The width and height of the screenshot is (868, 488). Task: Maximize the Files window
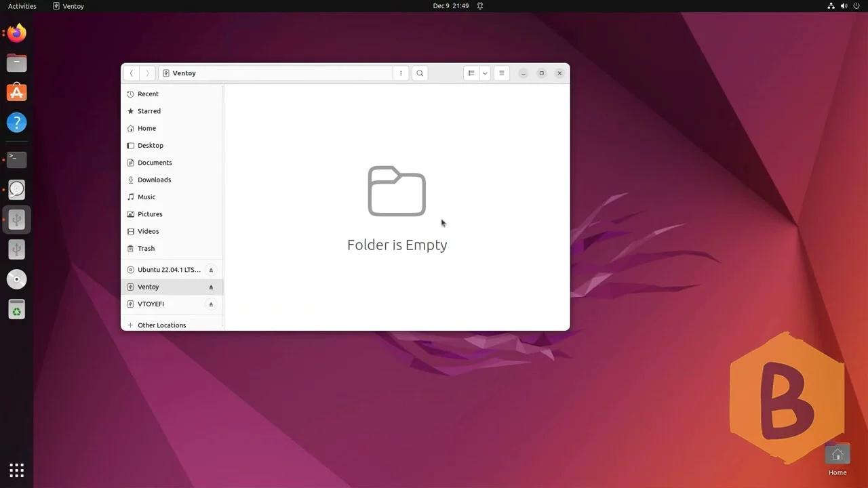pyautogui.click(x=541, y=73)
